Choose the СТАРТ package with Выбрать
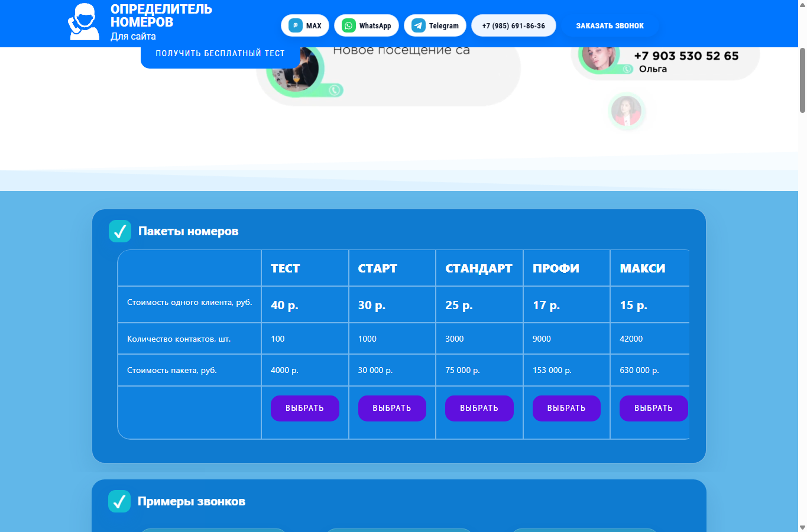Screen dimensions: 807x532 [x=392, y=408]
